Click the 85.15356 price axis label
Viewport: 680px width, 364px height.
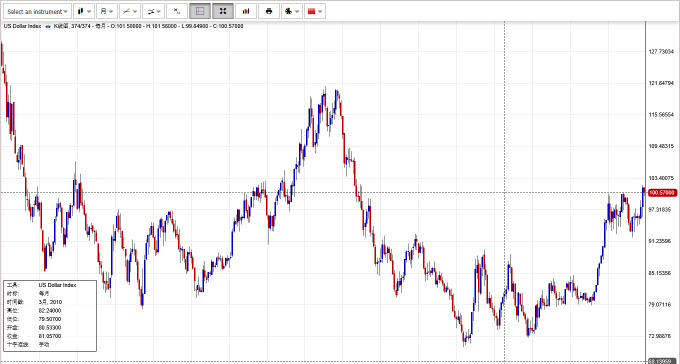(x=661, y=273)
